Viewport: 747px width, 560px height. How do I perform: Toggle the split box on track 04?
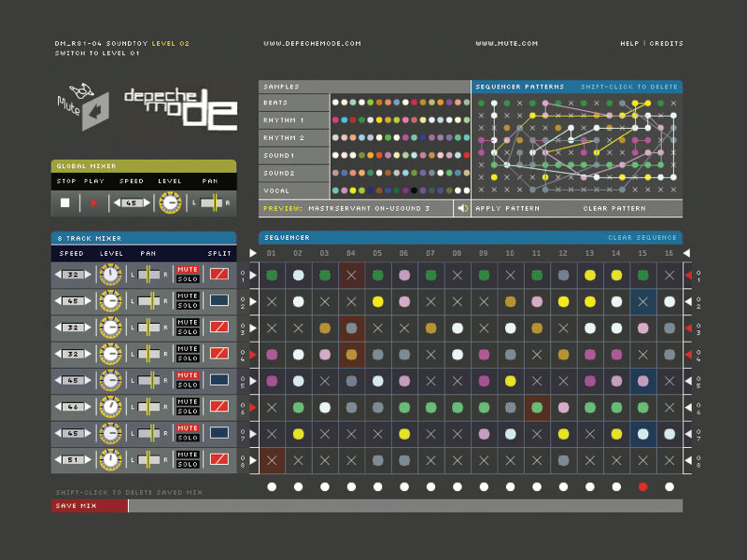click(219, 354)
